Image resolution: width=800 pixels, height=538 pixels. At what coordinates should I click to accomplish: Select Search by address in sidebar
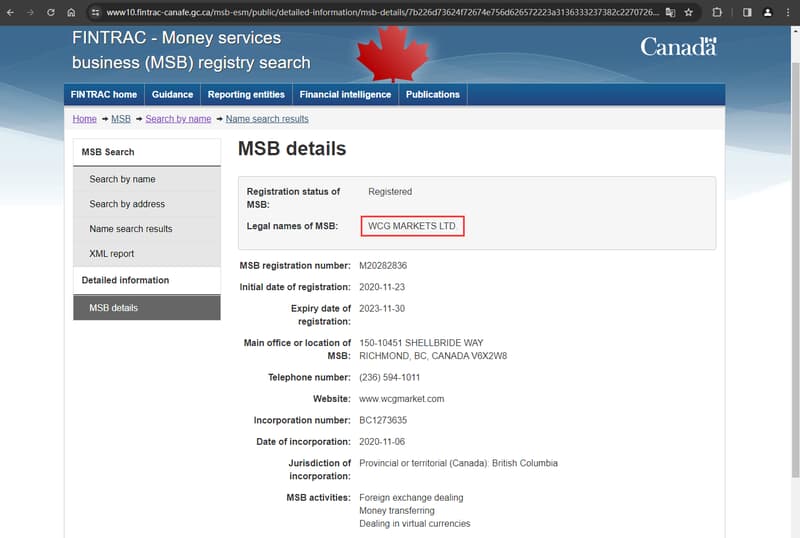(127, 204)
